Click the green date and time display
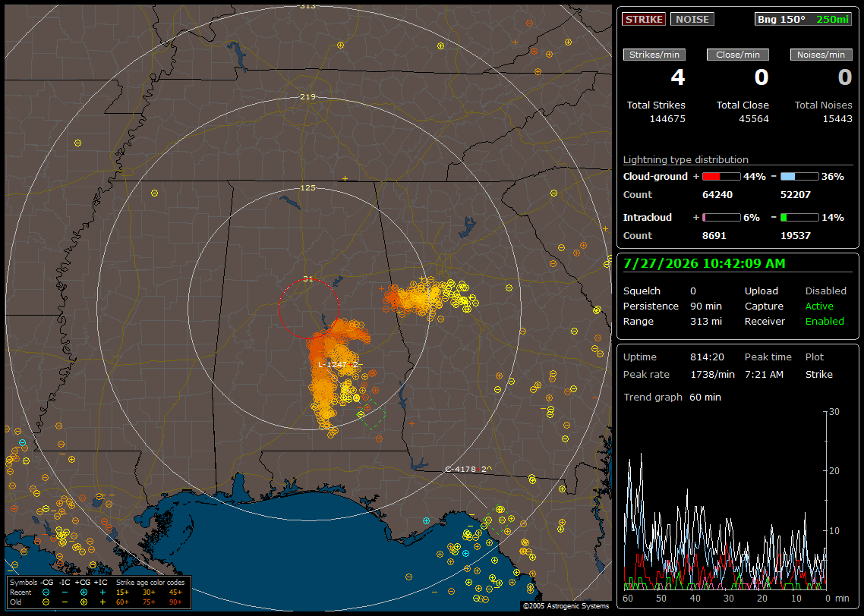 point(705,264)
